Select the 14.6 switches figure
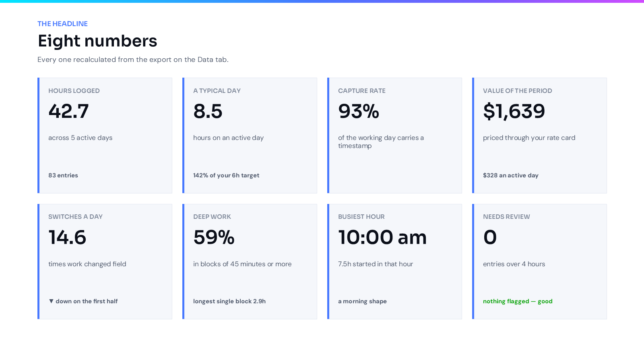 [67, 237]
